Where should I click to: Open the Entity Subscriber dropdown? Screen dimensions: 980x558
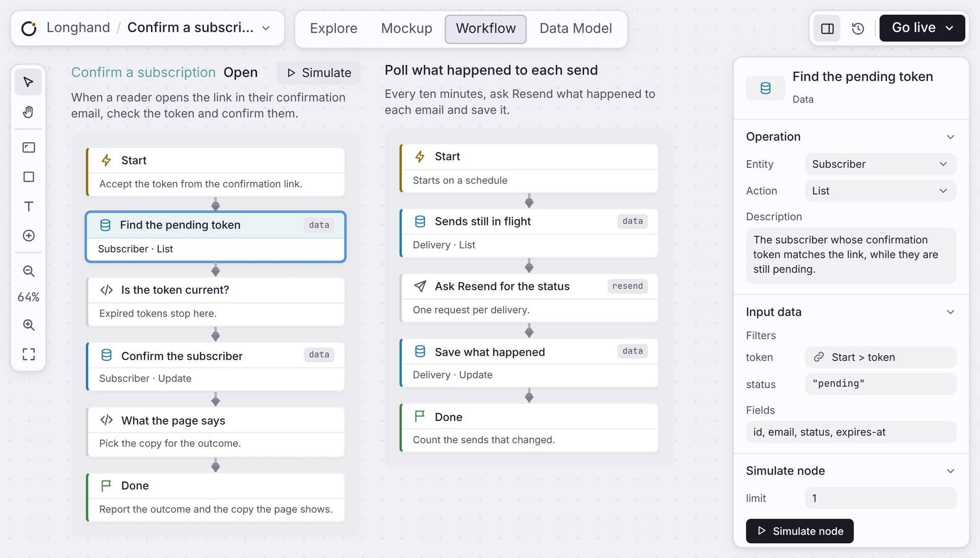880,164
